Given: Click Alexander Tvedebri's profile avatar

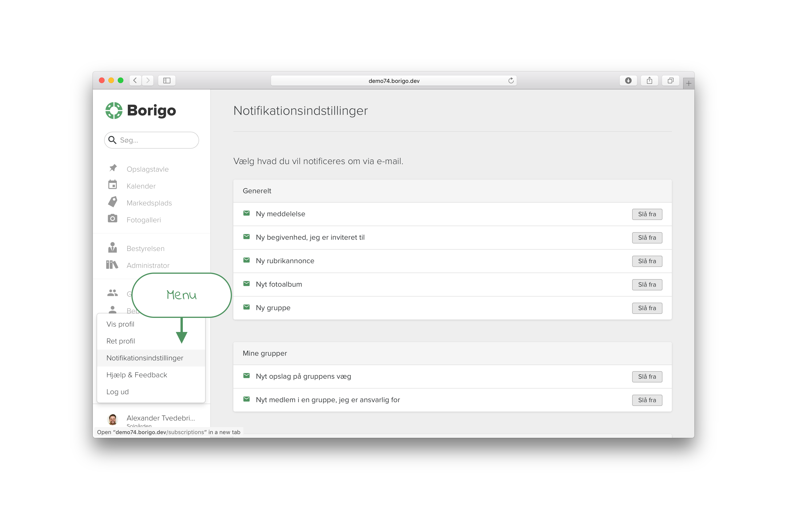Looking at the screenshot, I should click(x=112, y=419).
